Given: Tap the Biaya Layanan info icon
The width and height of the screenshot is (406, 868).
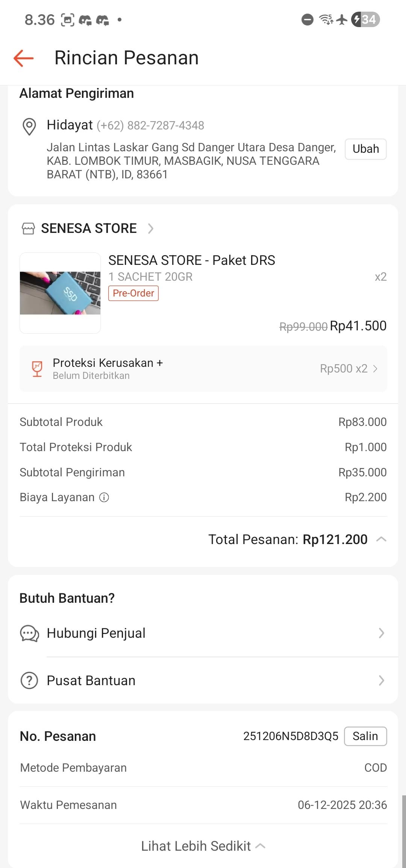Looking at the screenshot, I should click(x=104, y=497).
